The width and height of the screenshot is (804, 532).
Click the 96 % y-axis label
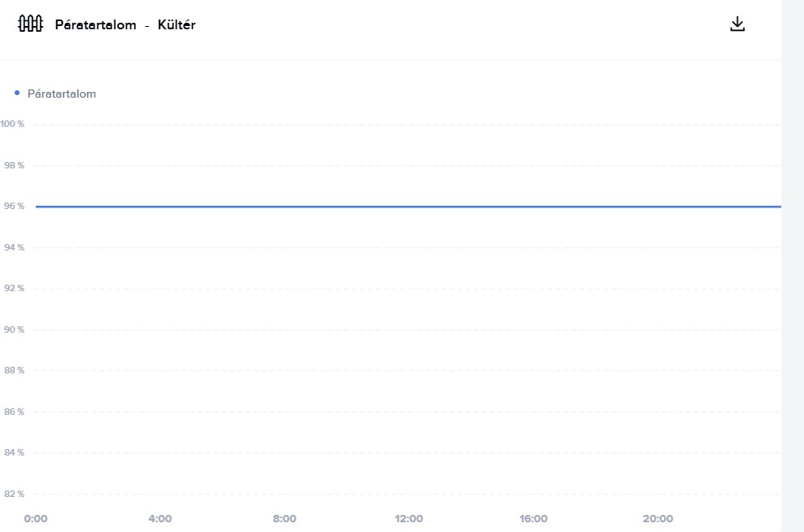pyautogui.click(x=14, y=207)
